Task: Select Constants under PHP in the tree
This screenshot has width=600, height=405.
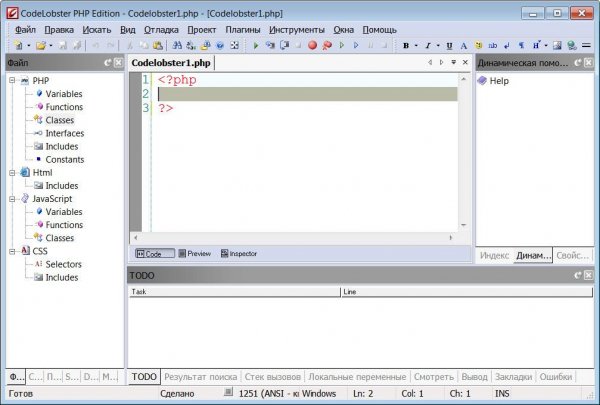Action: (65, 159)
